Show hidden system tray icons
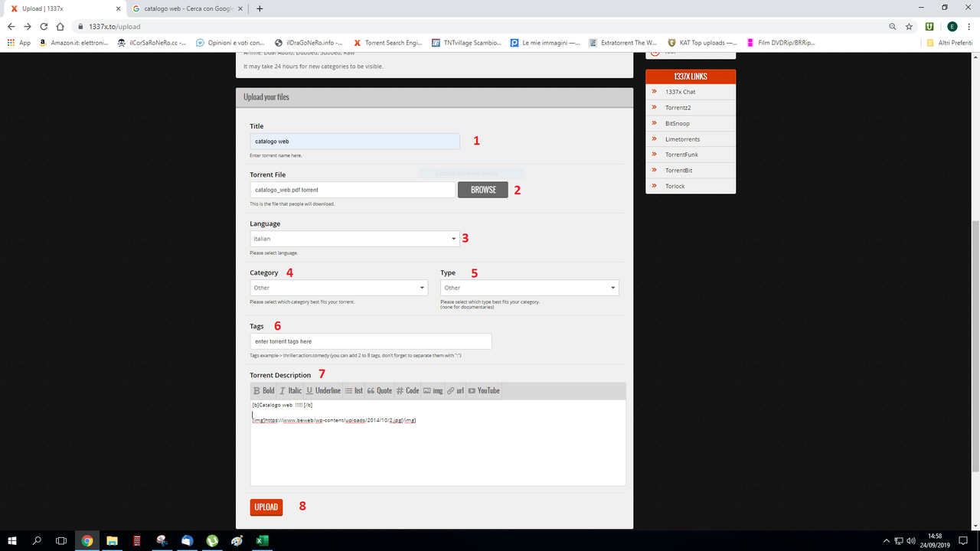This screenshot has width=980, height=551. click(886, 540)
